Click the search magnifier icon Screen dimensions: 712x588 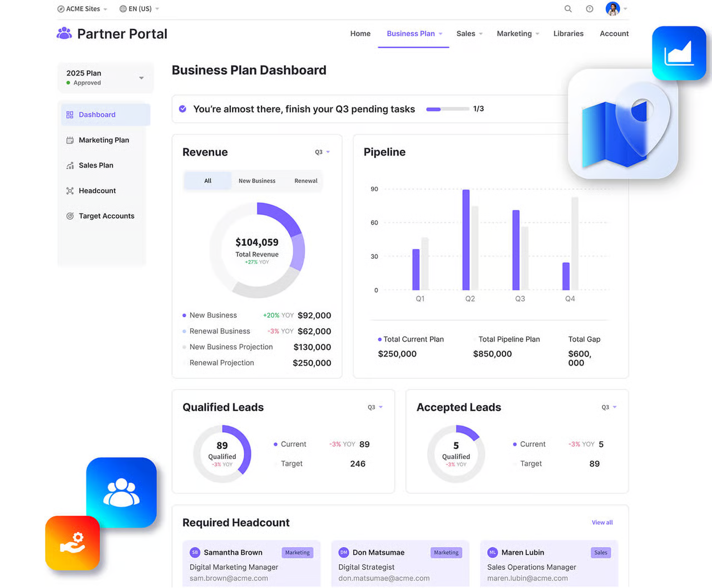point(568,9)
